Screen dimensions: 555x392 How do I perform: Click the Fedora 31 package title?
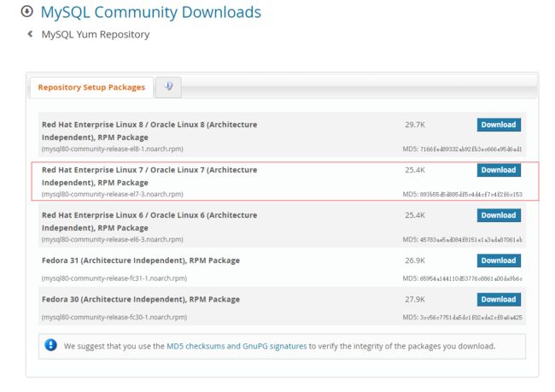(x=141, y=260)
